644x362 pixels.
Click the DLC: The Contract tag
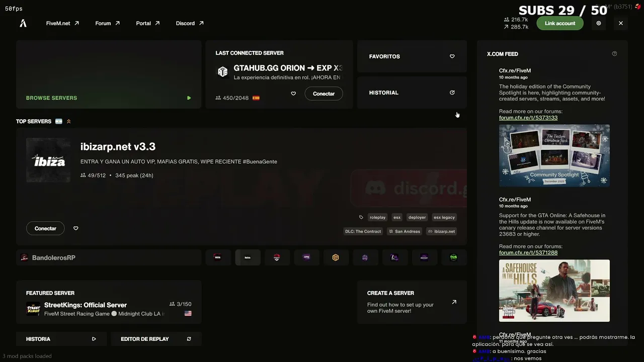coord(363,231)
